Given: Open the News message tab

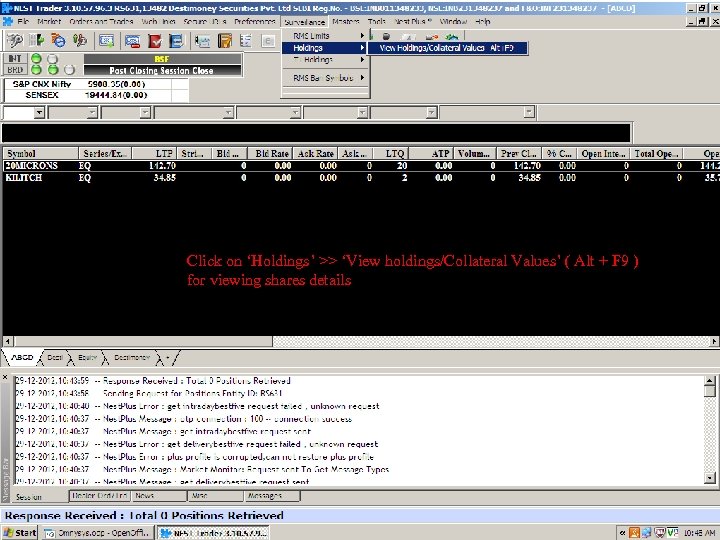Looking at the screenshot, I should coord(159,496).
